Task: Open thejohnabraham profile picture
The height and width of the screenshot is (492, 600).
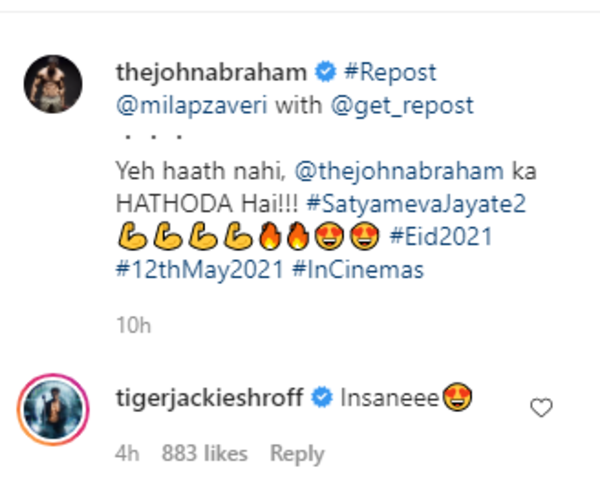Action: (x=51, y=84)
